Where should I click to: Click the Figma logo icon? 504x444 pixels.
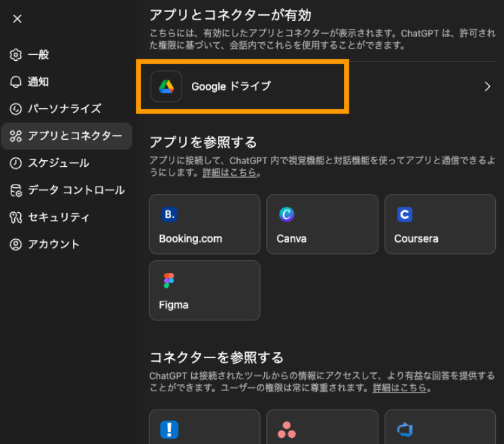click(169, 280)
